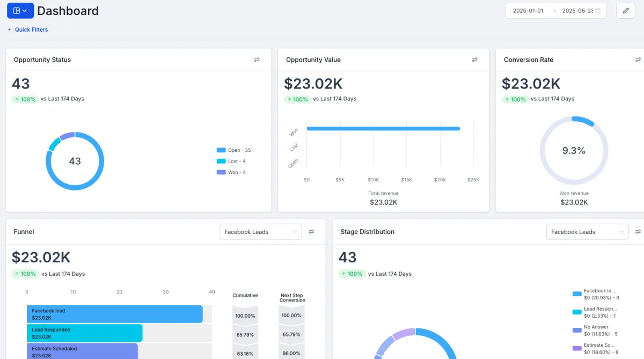Click the 63.16% cumulative value
Image resolution: width=644 pixels, height=359 pixels.
pos(245,354)
